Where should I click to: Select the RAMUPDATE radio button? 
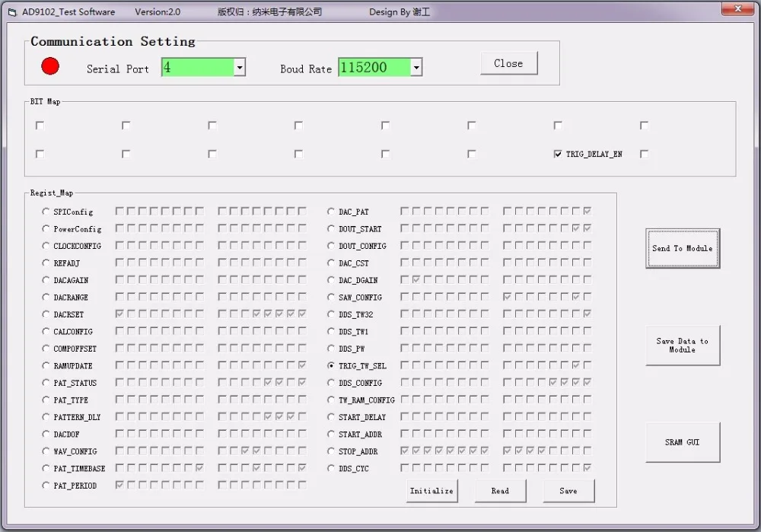point(46,365)
